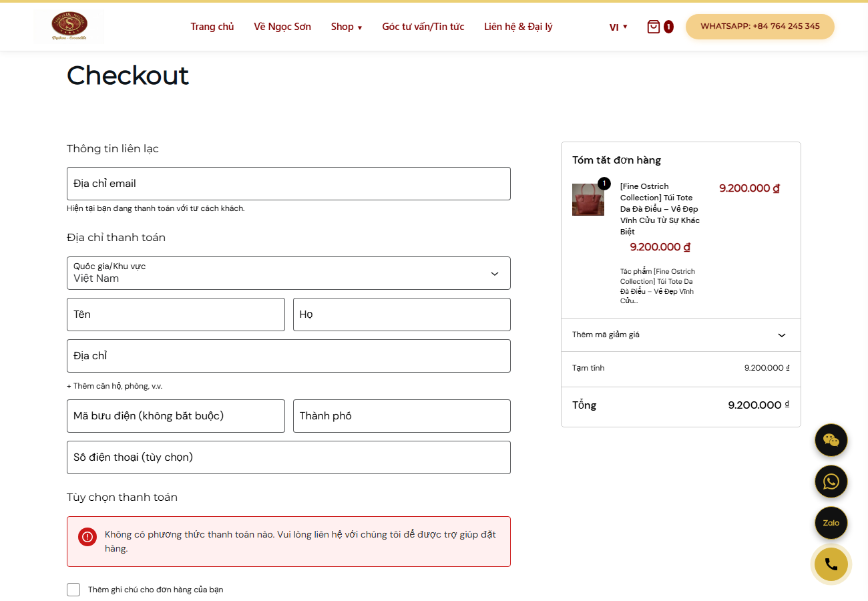Image resolution: width=868 pixels, height=601 pixels.
Task: Open the Quốc gia/Khu vực country dropdown
Action: 288,273
